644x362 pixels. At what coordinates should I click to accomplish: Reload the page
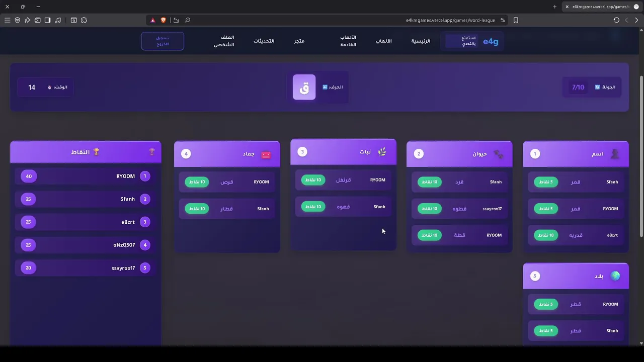[x=616, y=20]
